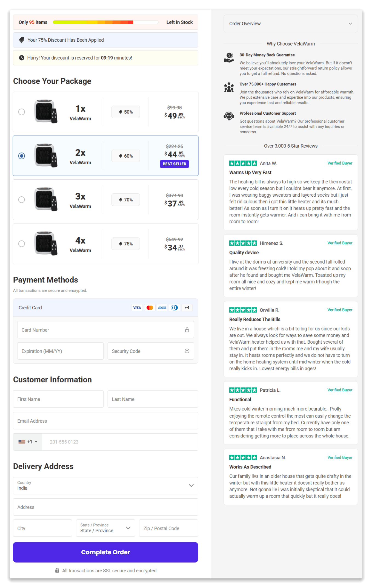Viewport: 372px width, 588px height.
Task: Select the 1x VelaWarm package radio button
Action: tap(21, 112)
